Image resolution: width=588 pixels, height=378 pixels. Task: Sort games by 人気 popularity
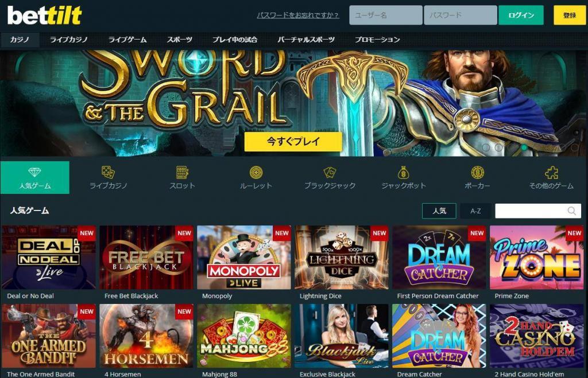[439, 211]
